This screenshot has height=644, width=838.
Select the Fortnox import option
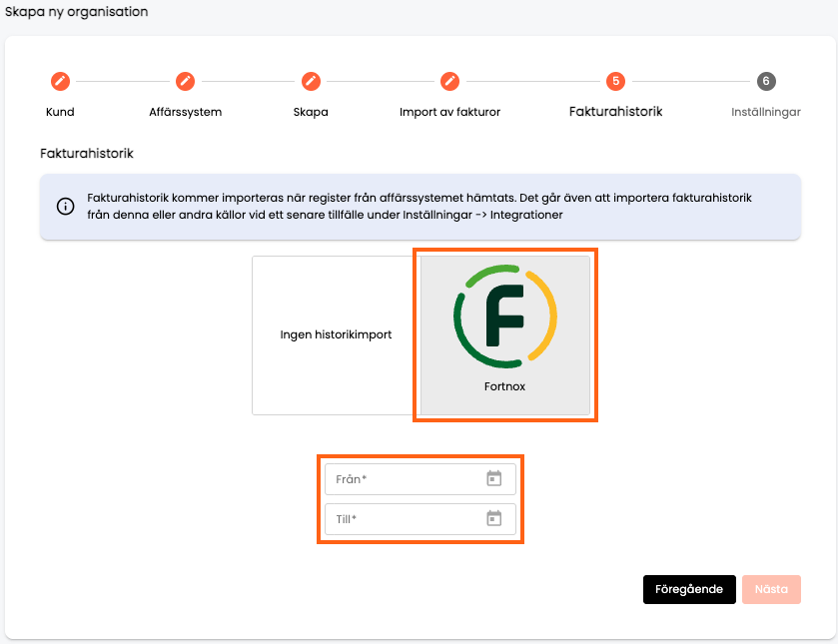(505, 335)
